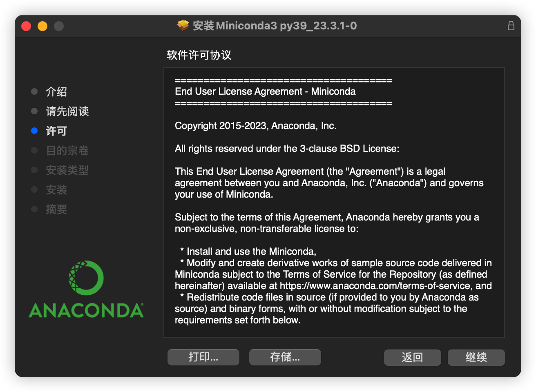Close the installer with red button

(x=26, y=26)
